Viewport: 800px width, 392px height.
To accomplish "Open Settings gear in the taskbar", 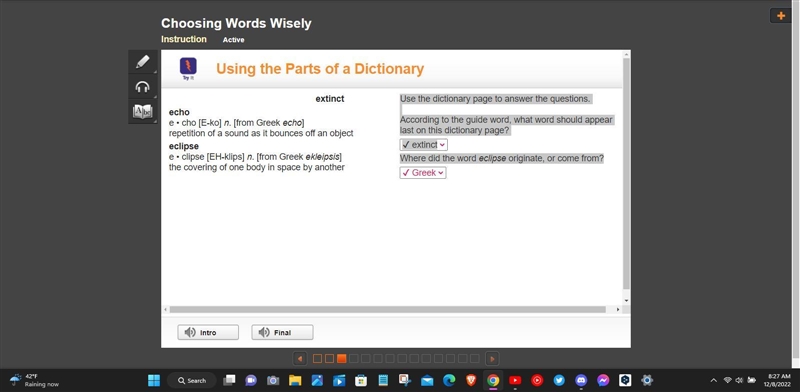I will pyautogui.click(x=647, y=380).
